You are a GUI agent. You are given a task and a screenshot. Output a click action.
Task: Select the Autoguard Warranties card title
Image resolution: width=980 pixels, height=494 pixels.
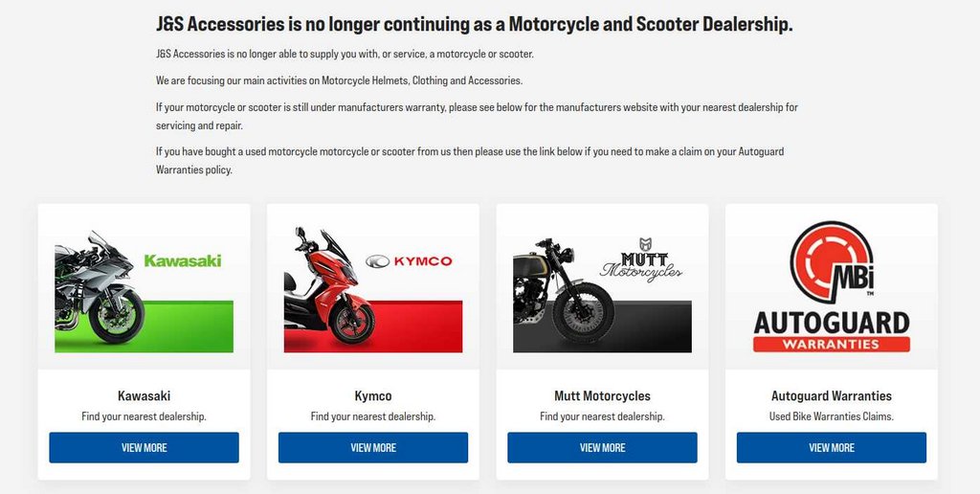tap(832, 395)
